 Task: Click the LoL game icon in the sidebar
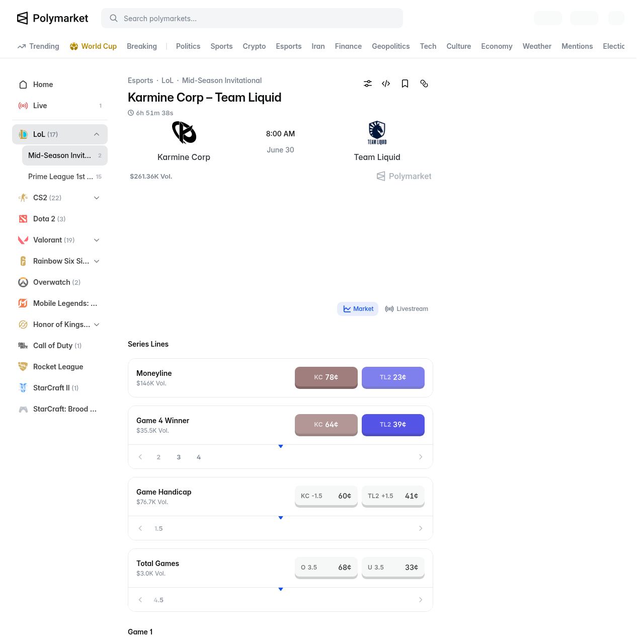tap(23, 134)
